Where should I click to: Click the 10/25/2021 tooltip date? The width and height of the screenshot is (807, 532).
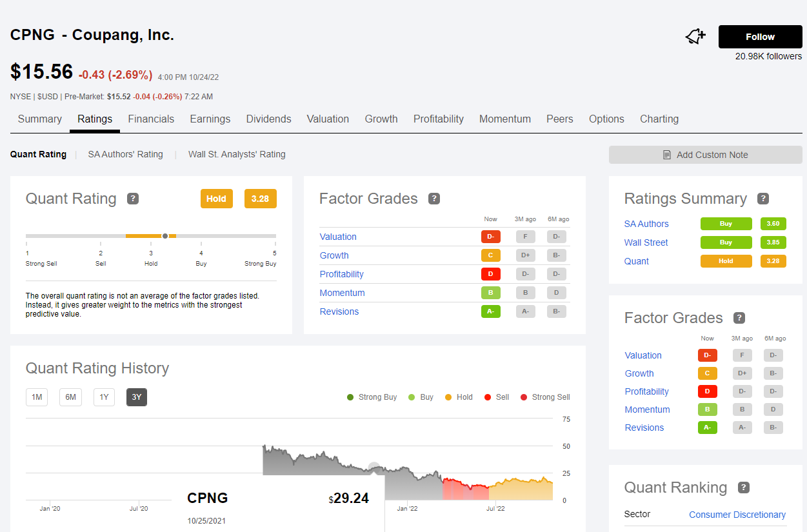[207, 520]
